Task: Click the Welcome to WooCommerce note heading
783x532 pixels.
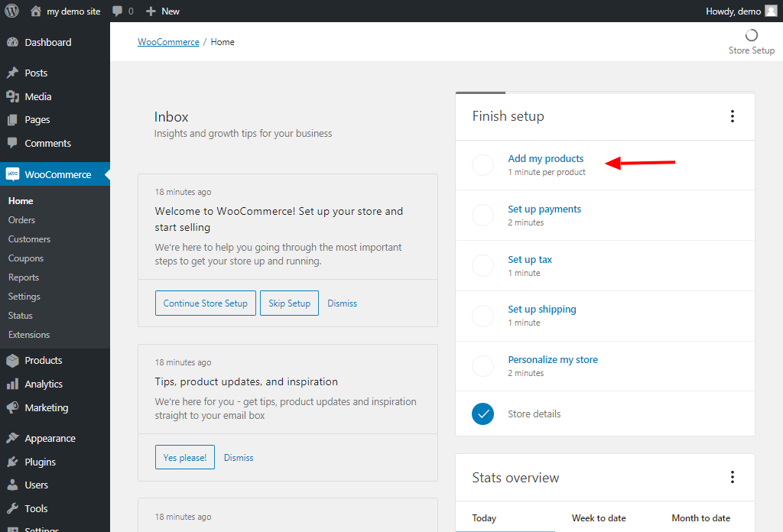Action: click(x=278, y=219)
